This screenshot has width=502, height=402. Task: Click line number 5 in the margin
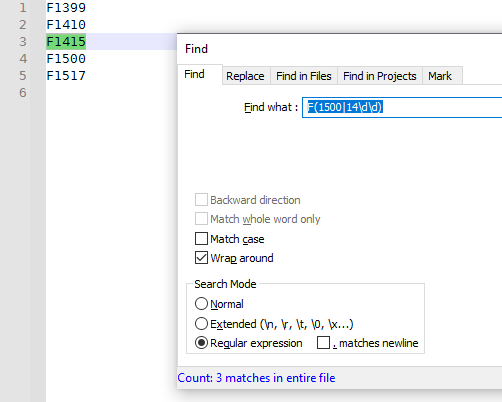pos(23,76)
